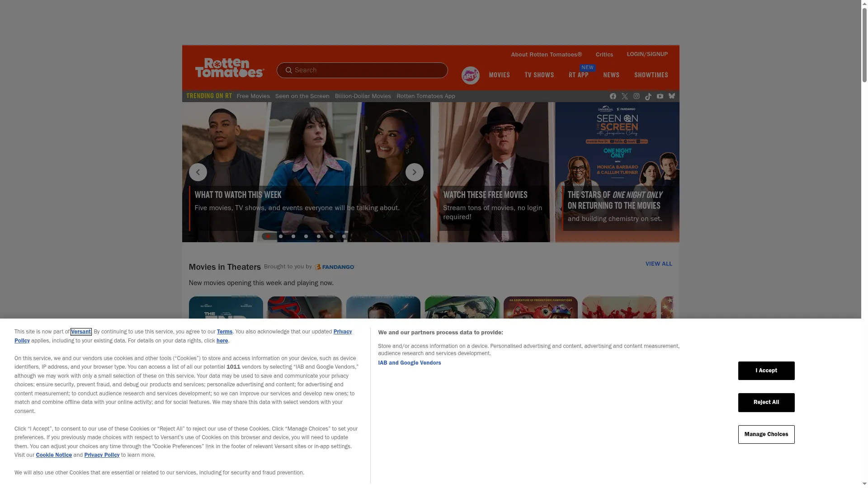Click the page vertical scrollbar thumb
The height and width of the screenshot is (488, 868).
coord(864,44)
